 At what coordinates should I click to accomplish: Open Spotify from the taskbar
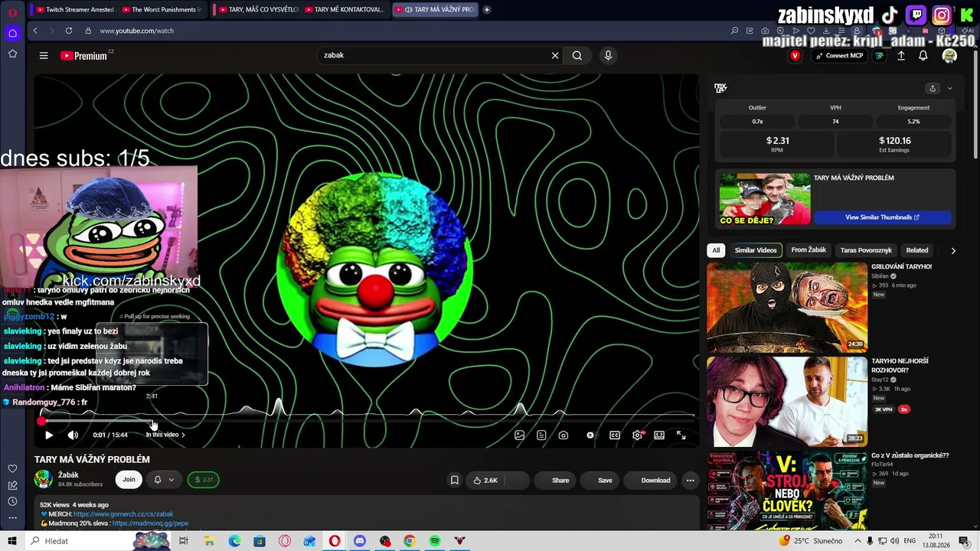click(435, 541)
